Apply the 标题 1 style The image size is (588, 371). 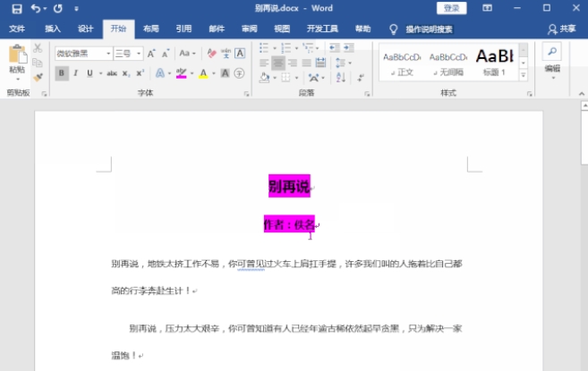(x=495, y=63)
